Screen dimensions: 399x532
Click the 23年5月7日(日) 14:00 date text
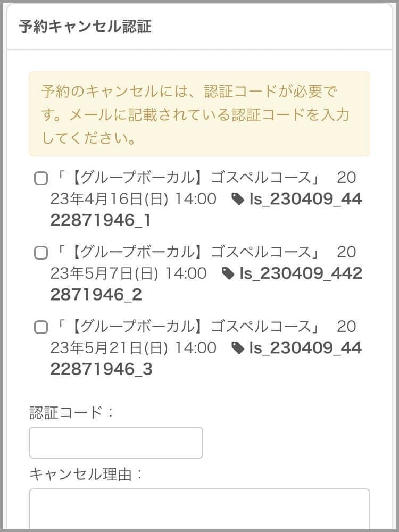pos(128,274)
